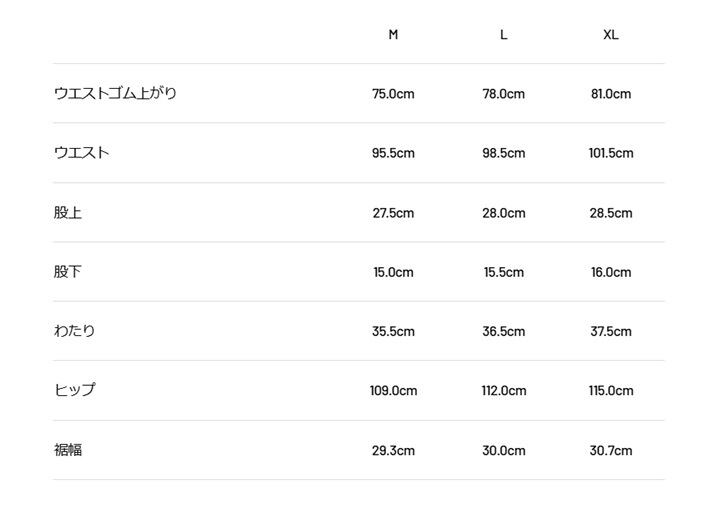Select the 37.5cm thigh value
727x515 pixels.
click(611, 332)
